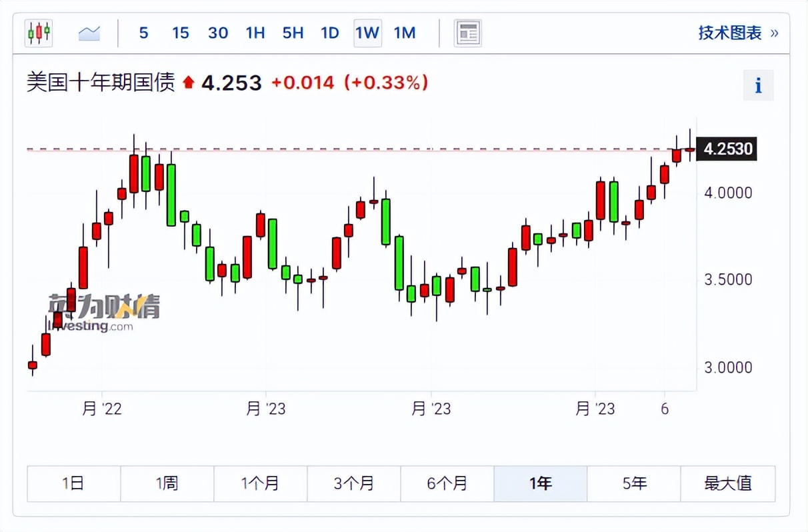Image resolution: width=808 pixels, height=532 pixels.
Task: Select the 1H interval
Action: [x=255, y=32]
